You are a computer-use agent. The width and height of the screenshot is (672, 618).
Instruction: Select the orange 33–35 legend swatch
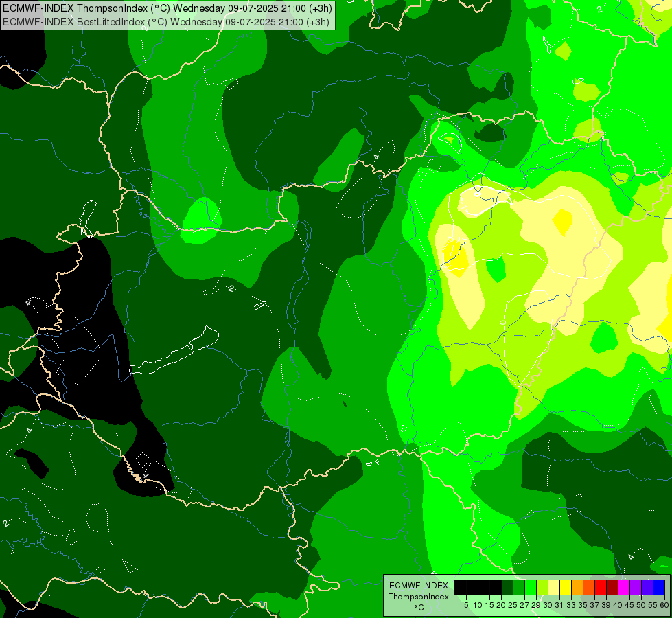[577, 587]
